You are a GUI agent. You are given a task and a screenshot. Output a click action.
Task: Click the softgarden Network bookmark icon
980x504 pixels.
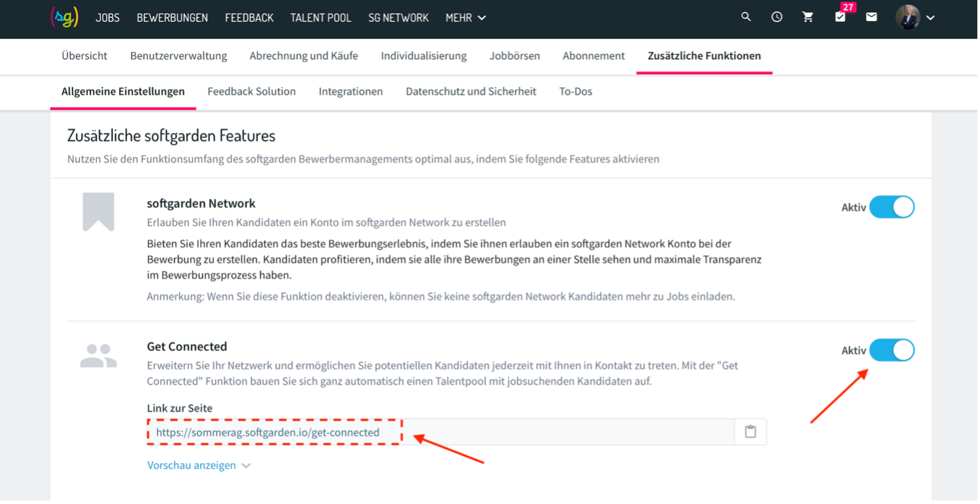click(98, 212)
